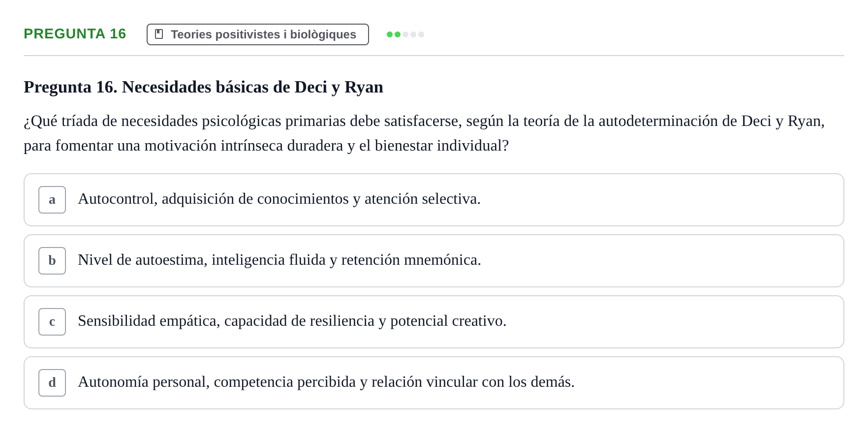Select answer letter box "b"
Screen dimensions: 868x434
[x=52, y=261]
